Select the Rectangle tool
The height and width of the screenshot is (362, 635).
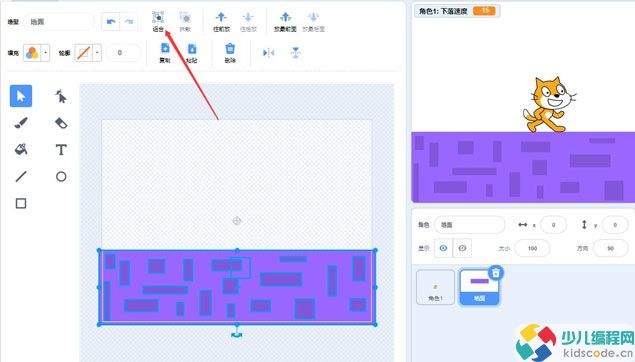tap(21, 203)
